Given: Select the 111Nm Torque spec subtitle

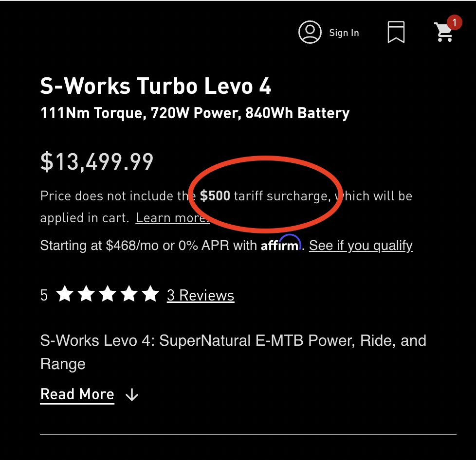Looking at the screenshot, I should point(194,112).
